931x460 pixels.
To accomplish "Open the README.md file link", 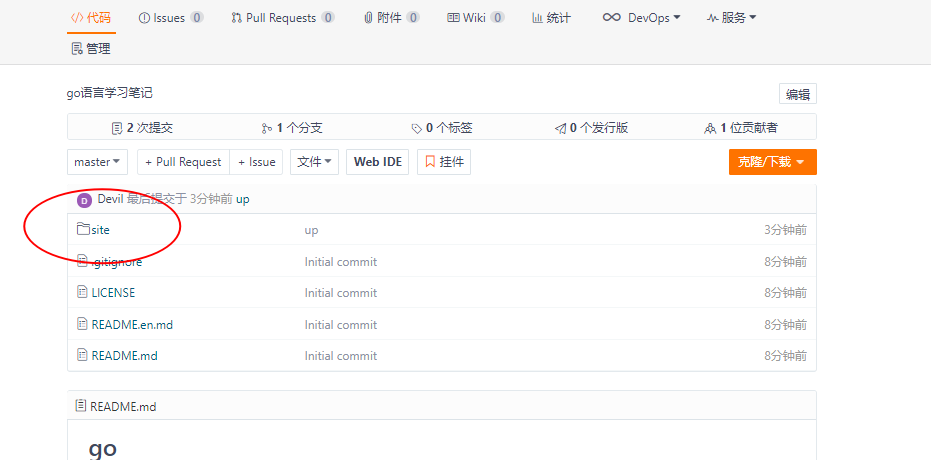I will (x=124, y=356).
